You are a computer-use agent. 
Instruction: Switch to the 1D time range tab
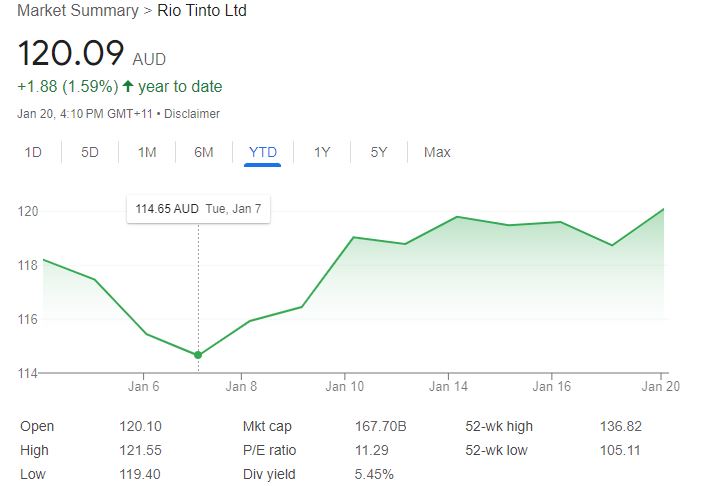coord(33,152)
